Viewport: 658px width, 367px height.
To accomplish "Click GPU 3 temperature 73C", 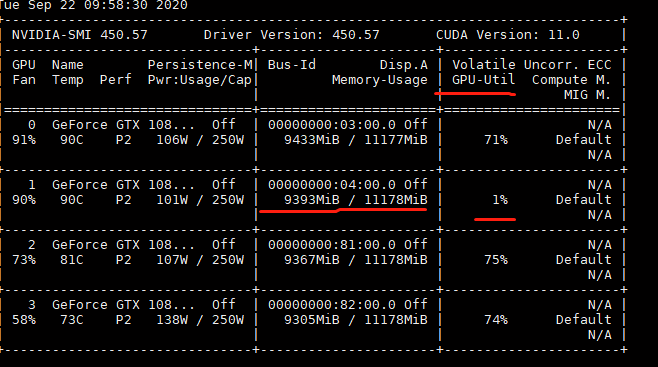I will [72, 320].
